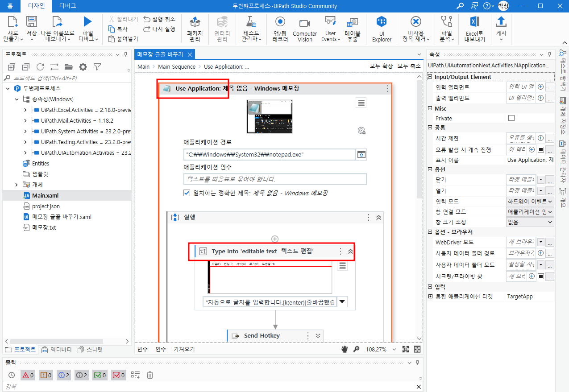Open 가져오기 (Imports) panel
This screenshot has height=392, width=569.
[x=184, y=349]
